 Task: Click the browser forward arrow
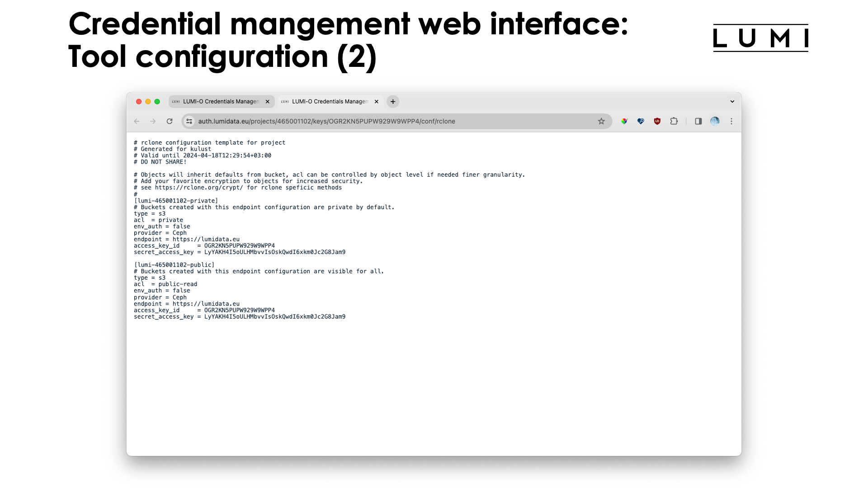(153, 121)
